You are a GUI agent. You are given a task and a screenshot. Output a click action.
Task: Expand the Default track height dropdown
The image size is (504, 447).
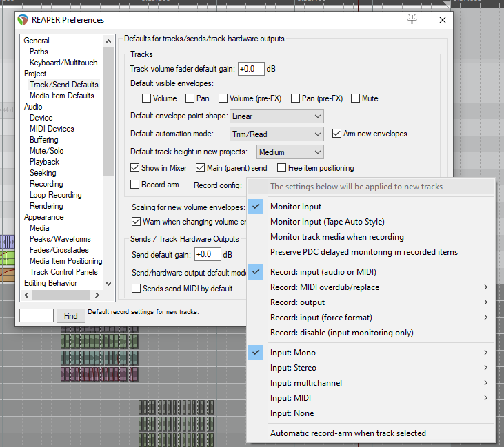[290, 152]
